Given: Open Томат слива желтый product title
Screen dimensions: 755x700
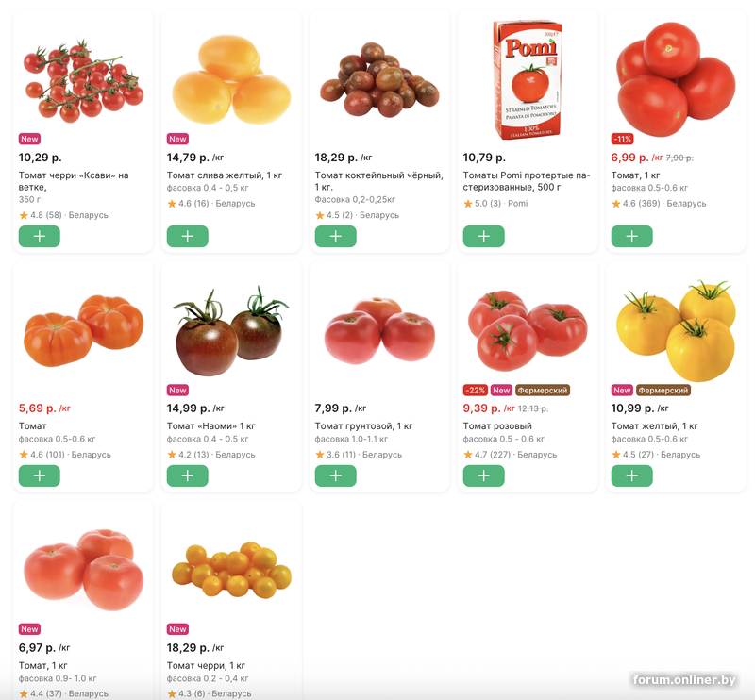Looking at the screenshot, I should point(225,175).
